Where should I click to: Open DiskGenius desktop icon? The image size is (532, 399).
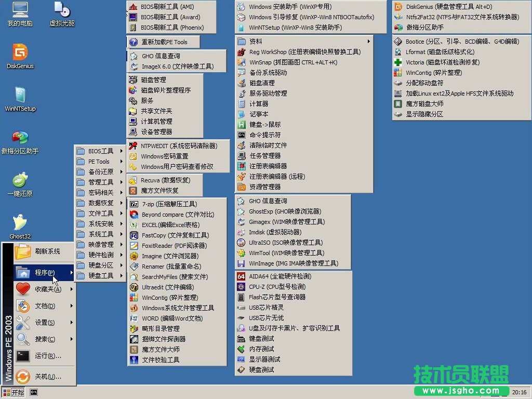pos(20,54)
